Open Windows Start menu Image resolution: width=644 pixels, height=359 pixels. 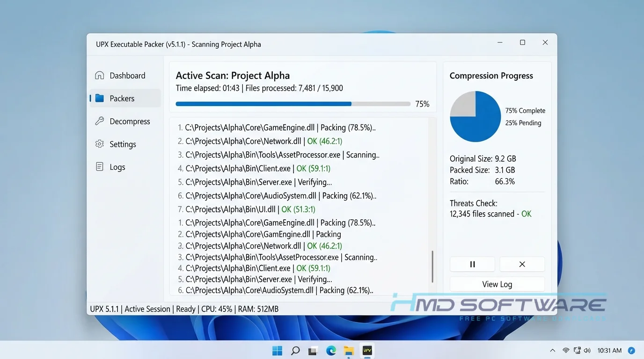pos(277,351)
